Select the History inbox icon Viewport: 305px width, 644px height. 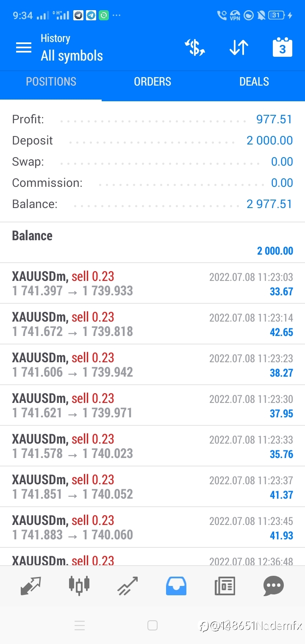[x=176, y=586]
